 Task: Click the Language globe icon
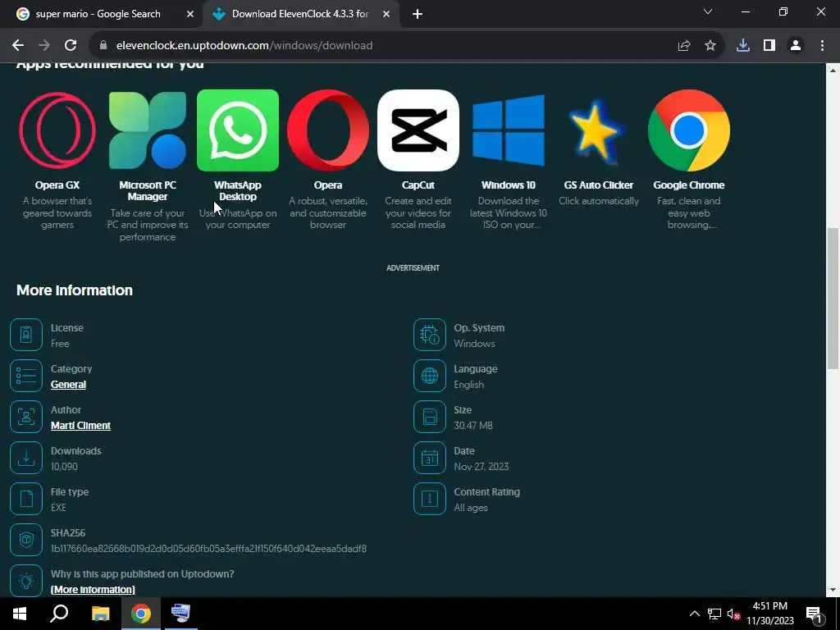[430, 376]
